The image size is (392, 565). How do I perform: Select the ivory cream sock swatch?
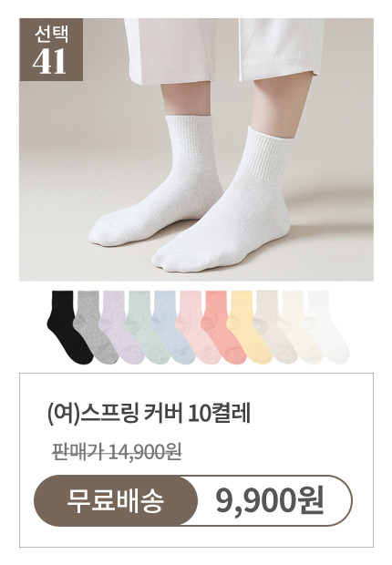(300, 327)
